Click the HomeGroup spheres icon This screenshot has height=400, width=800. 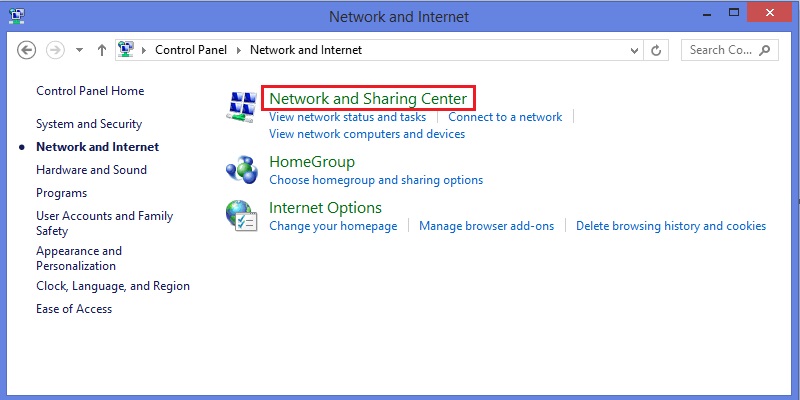click(241, 170)
